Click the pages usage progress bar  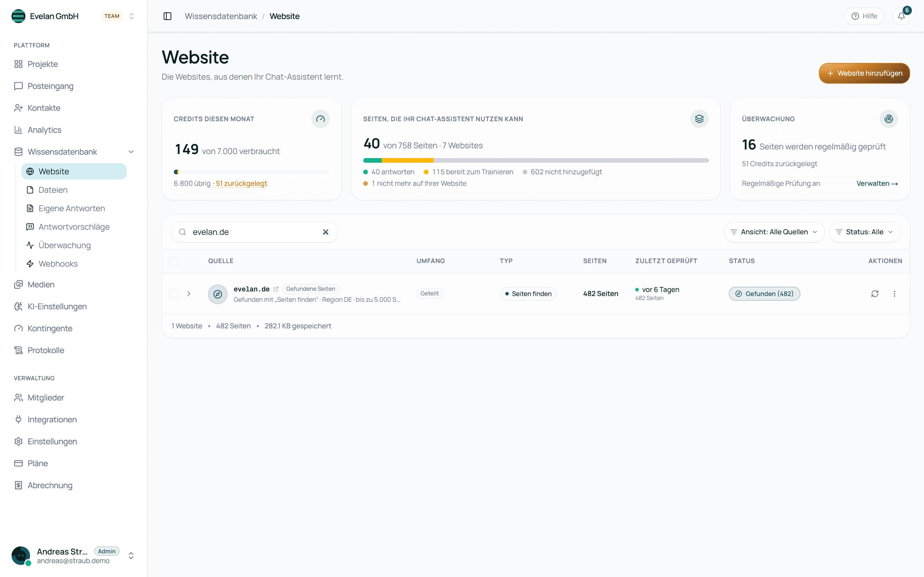point(536,160)
